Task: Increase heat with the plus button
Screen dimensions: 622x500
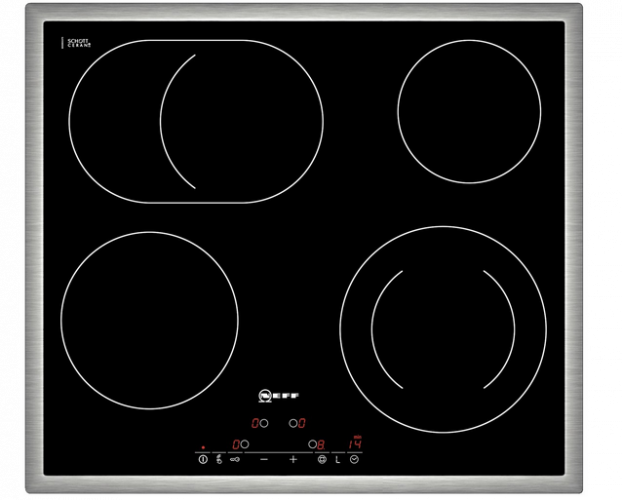Action: pyautogui.click(x=293, y=459)
